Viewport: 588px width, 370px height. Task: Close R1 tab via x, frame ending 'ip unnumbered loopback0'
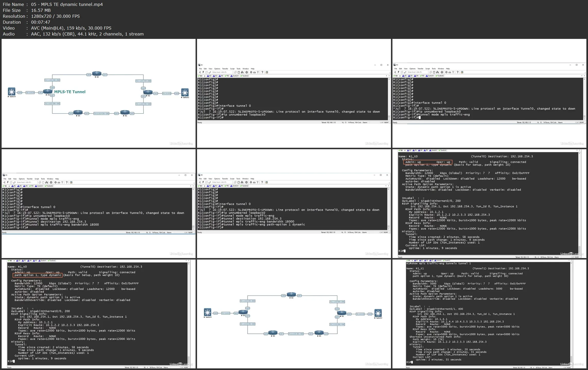click(205, 76)
